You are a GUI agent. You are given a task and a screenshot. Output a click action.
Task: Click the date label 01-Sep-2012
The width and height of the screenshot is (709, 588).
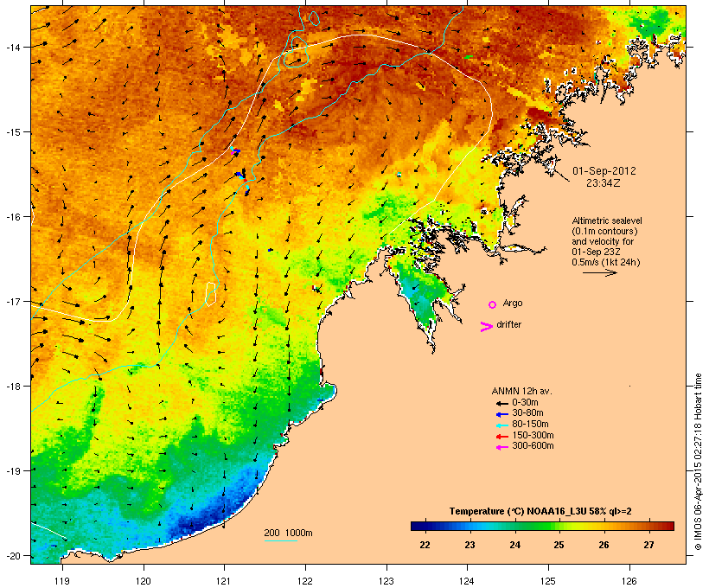coord(604,171)
